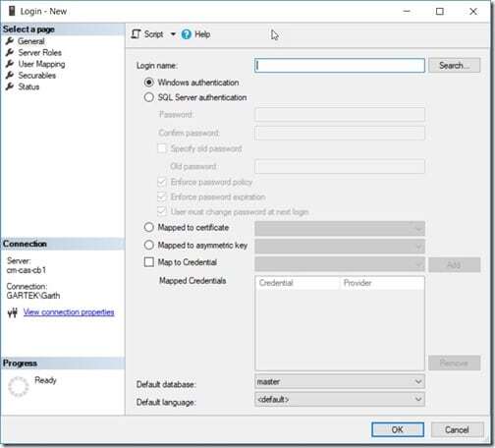Screen dimensions: 495x448
Task: Select Windows authentication radio button
Action: tap(149, 83)
